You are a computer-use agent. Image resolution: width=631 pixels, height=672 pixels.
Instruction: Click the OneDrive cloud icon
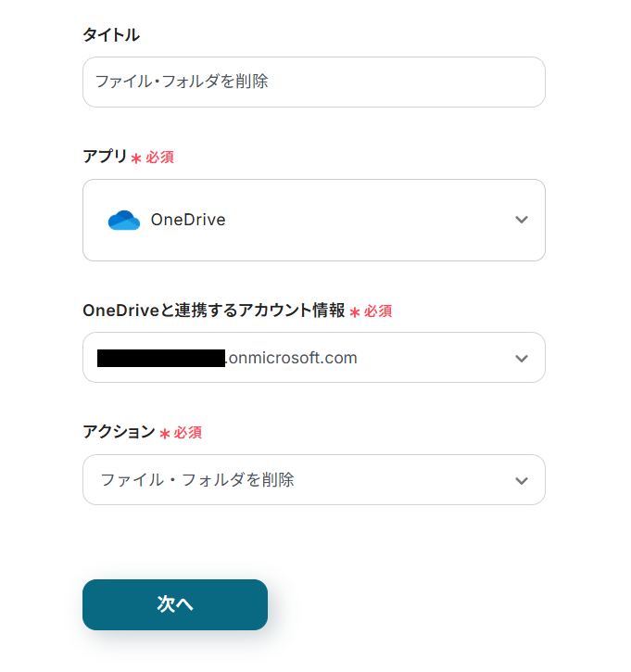pyautogui.click(x=123, y=221)
